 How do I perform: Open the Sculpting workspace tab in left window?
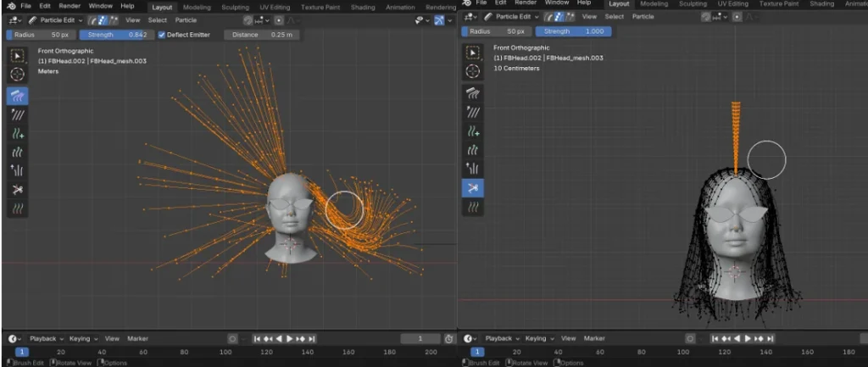233,6
